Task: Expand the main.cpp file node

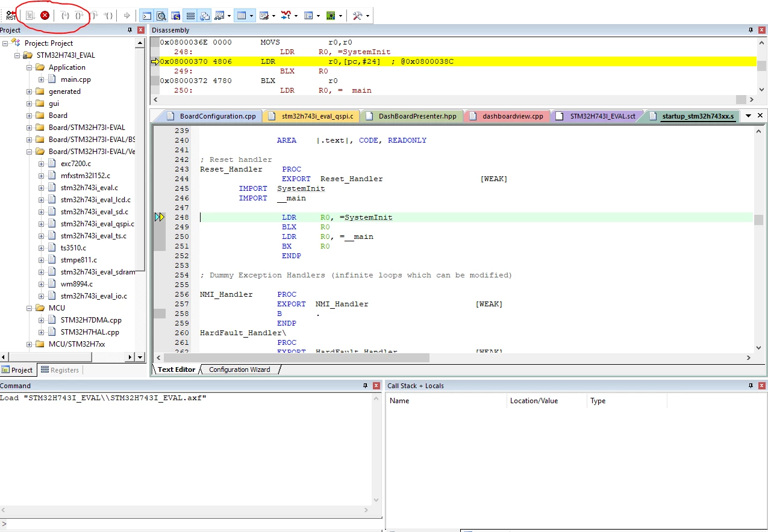Action: click(x=42, y=79)
